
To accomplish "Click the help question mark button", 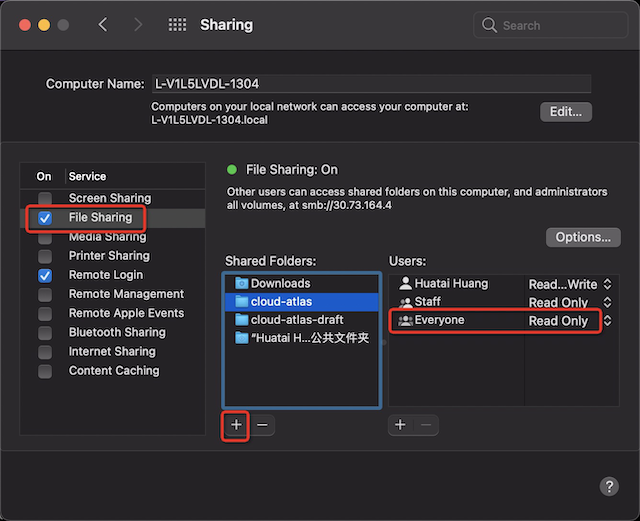I will [x=608, y=486].
